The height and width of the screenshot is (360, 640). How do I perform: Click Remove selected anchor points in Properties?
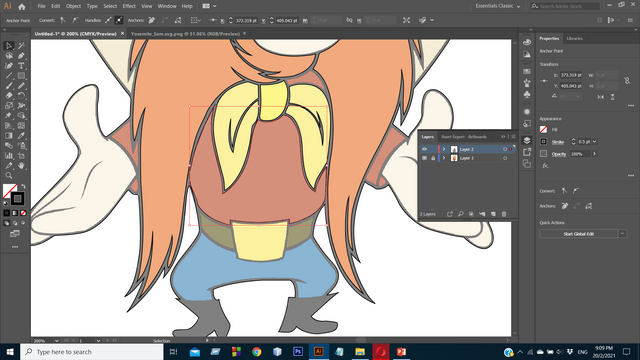click(x=565, y=206)
